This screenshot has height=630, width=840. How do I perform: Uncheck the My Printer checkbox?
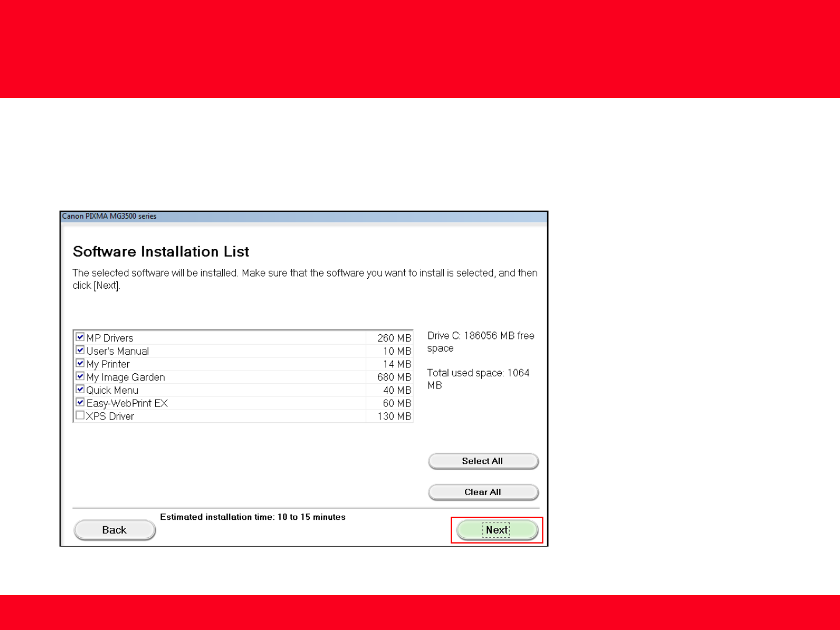[80, 363]
